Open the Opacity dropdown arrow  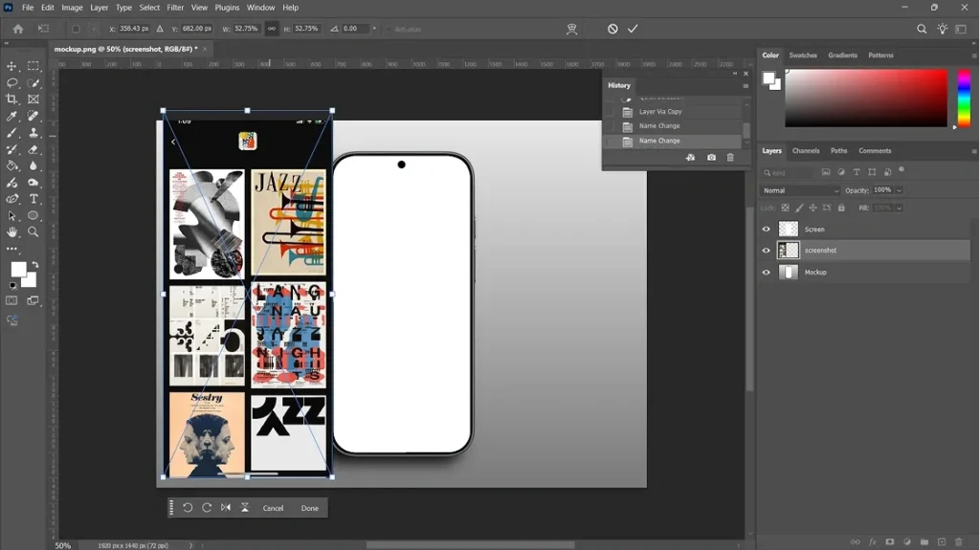(899, 190)
